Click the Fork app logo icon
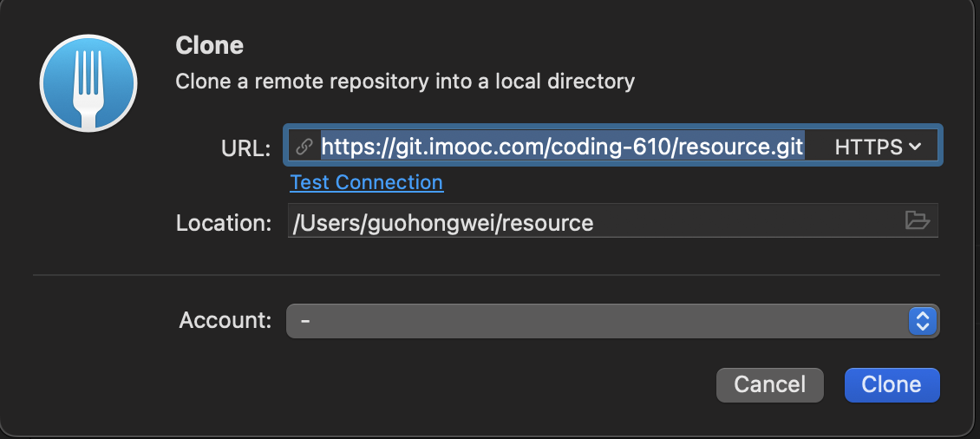 point(88,83)
